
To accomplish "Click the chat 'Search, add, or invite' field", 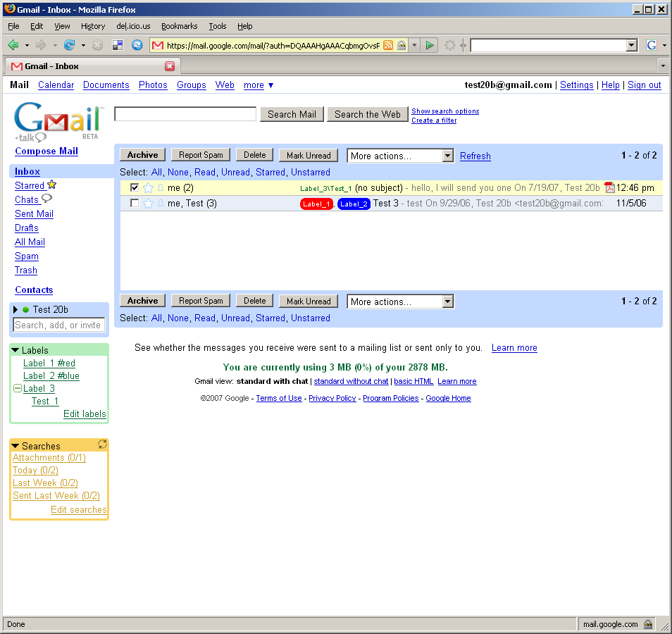I will [58, 325].
